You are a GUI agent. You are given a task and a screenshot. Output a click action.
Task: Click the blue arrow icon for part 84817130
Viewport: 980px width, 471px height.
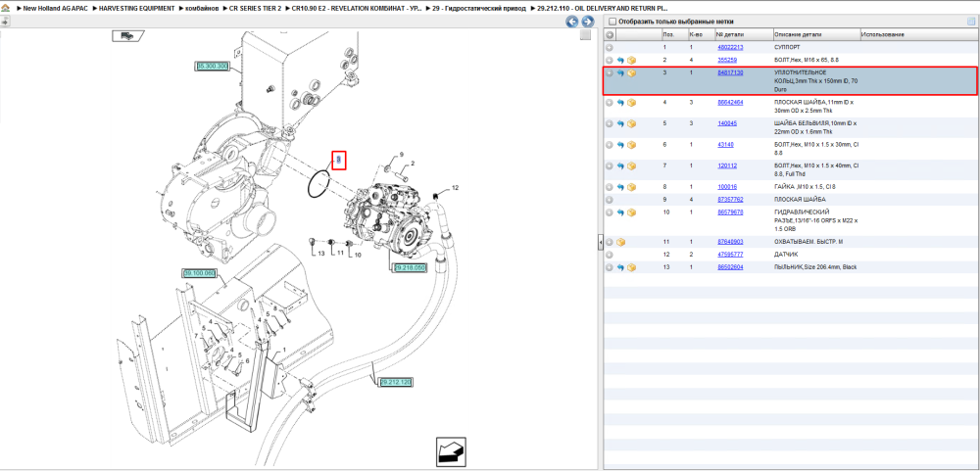click(620, 73)
